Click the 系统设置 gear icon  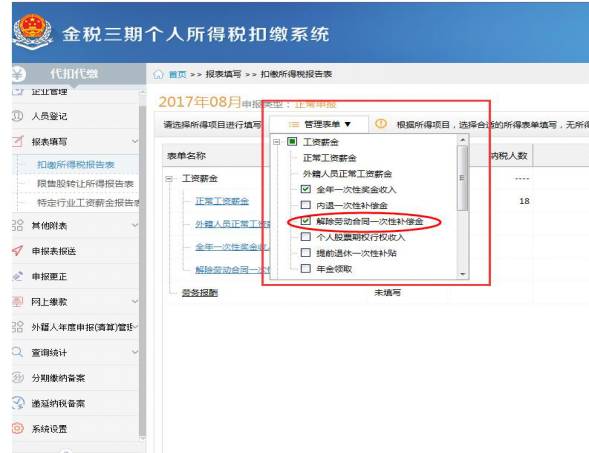pyautogui.click(x=17, y=428)
